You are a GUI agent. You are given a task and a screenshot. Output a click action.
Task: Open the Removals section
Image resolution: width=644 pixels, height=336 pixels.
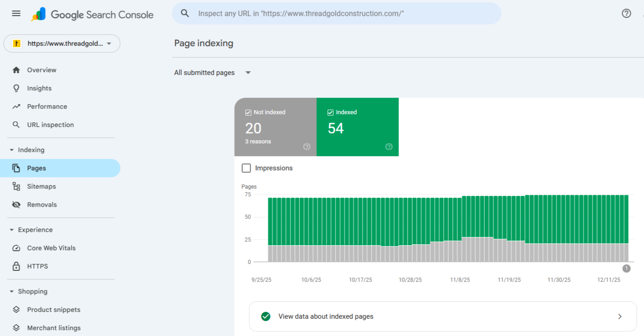coord(41,205)
